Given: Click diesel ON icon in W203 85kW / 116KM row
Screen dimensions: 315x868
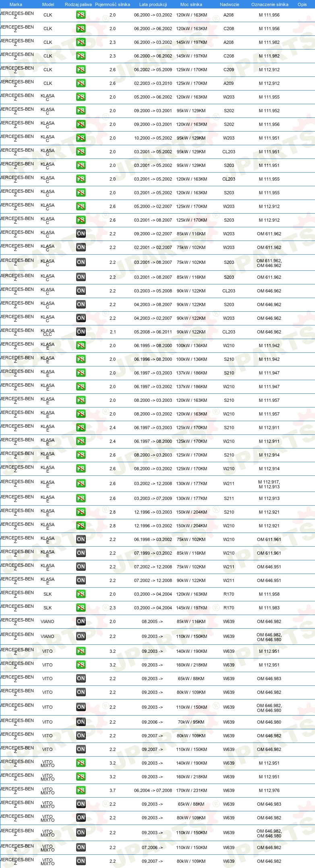Looking at the screenshot, I should (81, 234).
